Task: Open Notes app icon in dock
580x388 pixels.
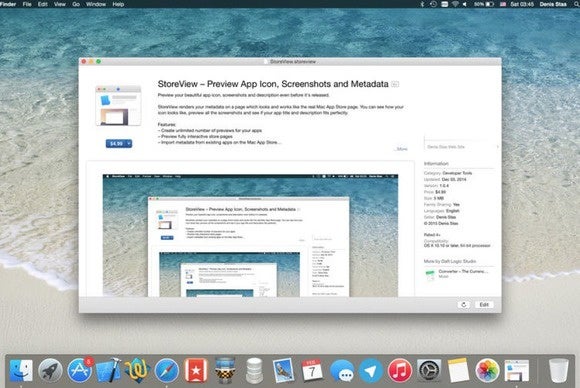Action: (458, 370)
